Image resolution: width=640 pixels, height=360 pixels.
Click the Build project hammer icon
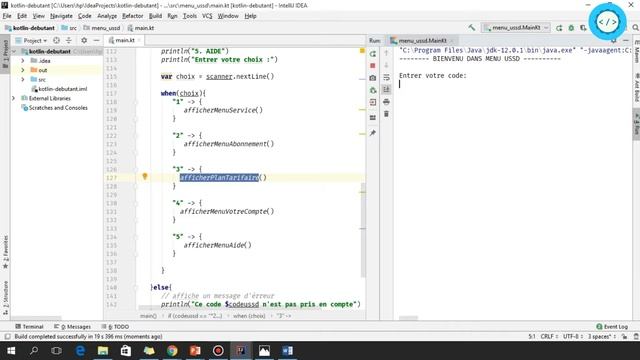pos(471,28)
